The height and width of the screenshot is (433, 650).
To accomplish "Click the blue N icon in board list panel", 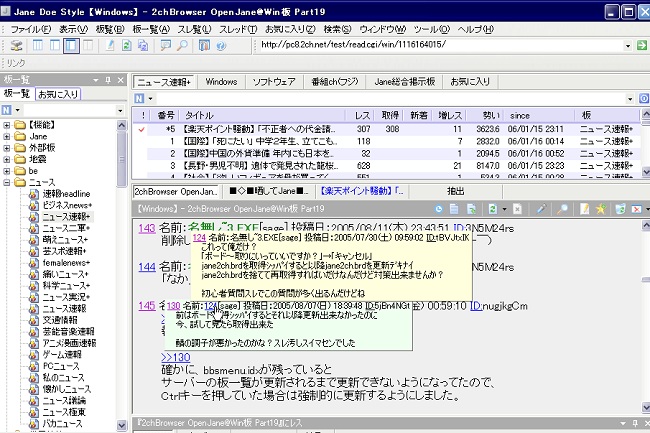I will (6, 110).
